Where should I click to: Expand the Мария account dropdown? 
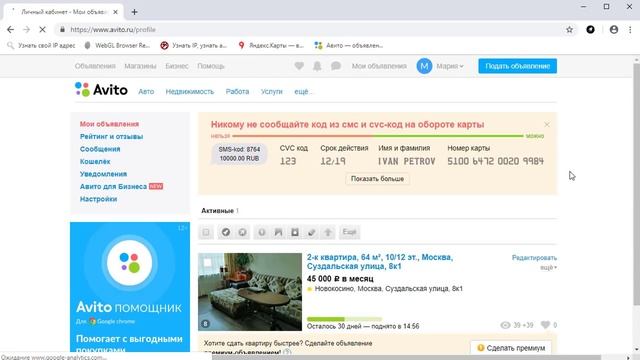(x=450, y=66)
